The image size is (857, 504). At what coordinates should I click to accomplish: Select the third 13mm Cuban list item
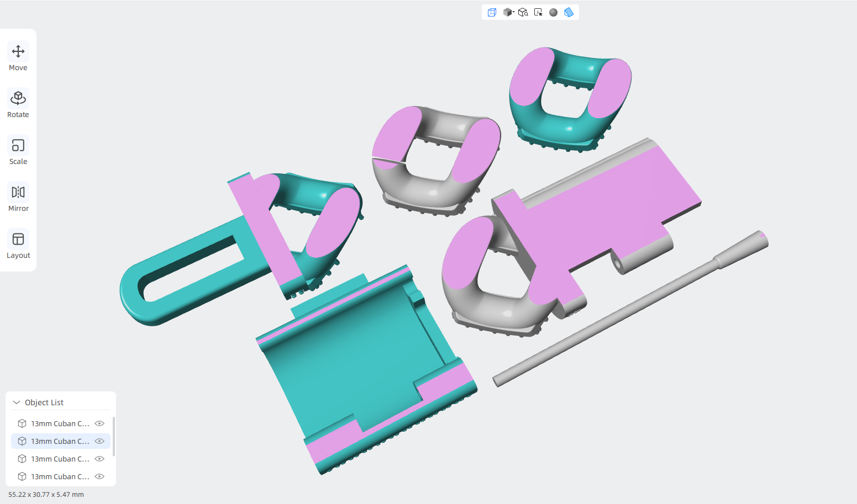(x=61, y=459)
